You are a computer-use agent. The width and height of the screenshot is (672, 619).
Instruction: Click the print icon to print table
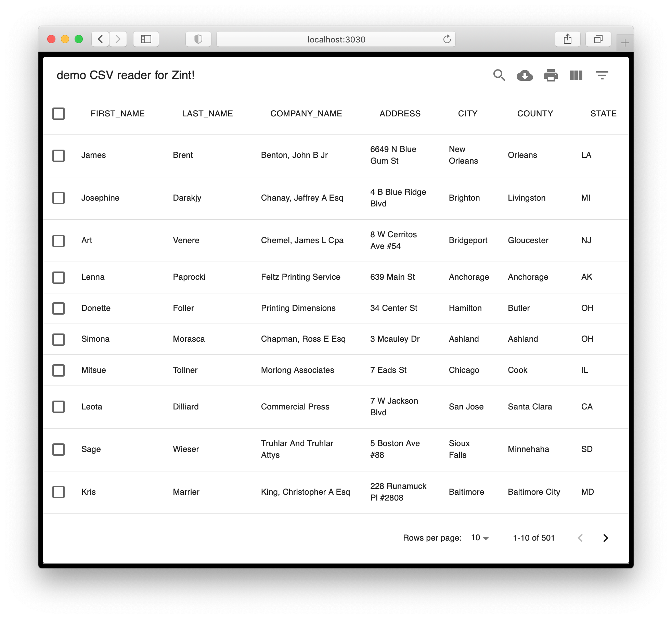[550, 75]
